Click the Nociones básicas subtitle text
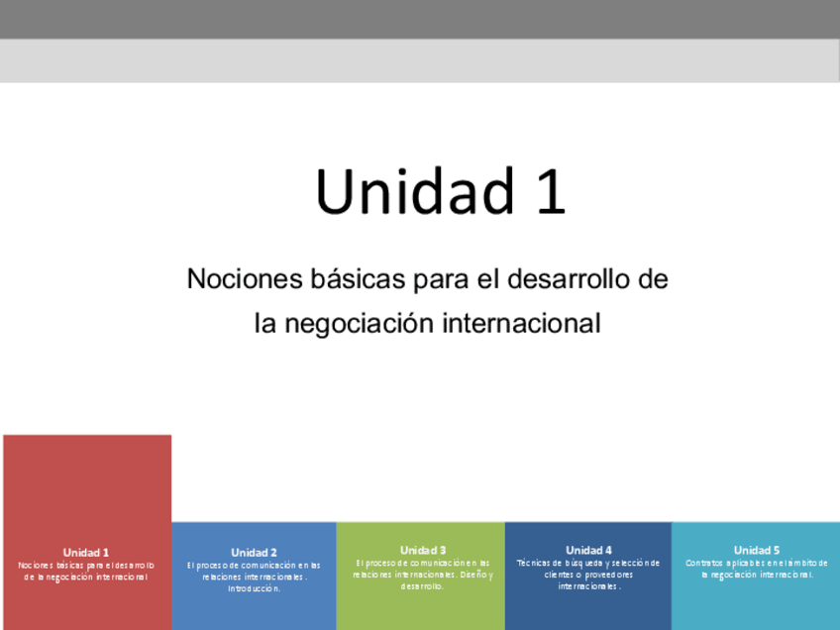This screenshot has height=630, width=840. click(x=429, y=278)
